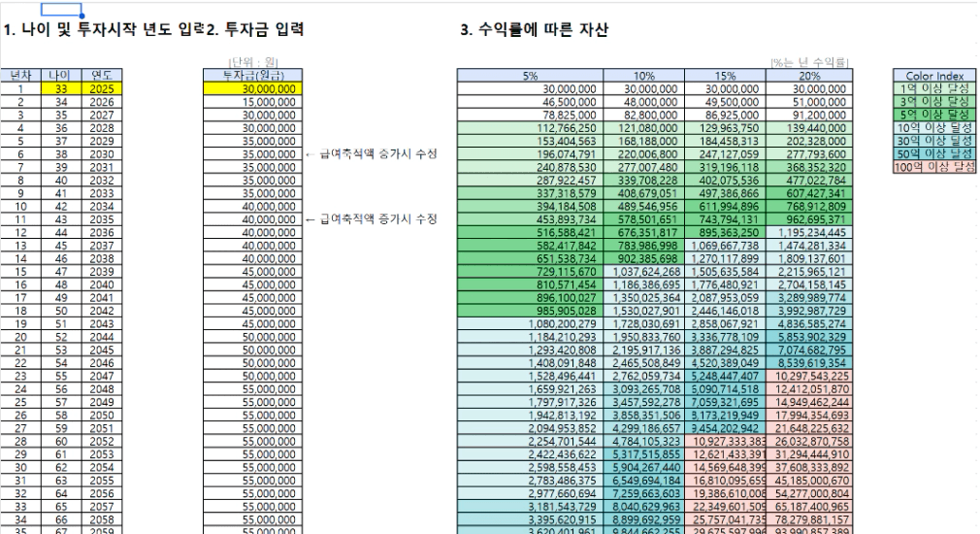Click the 15% return rate header
This screenshot has width=980, height=534.
pos(725,76)
